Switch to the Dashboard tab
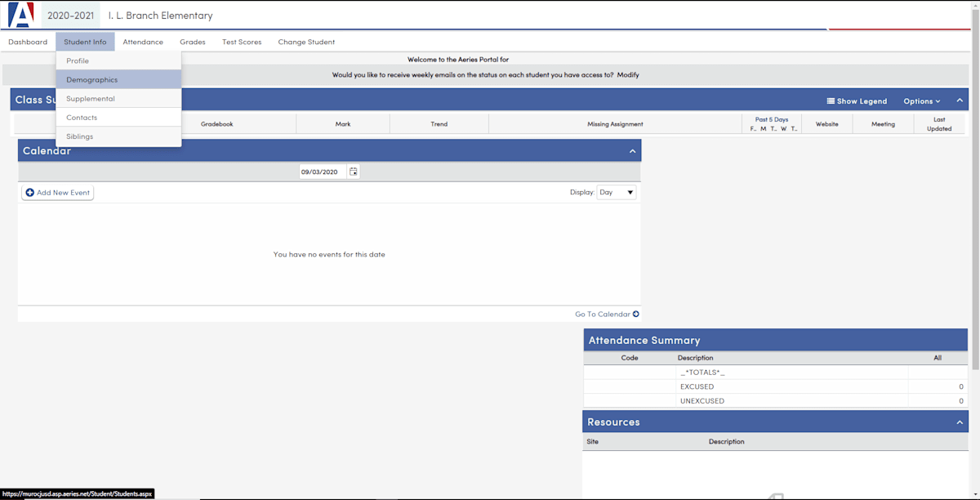This screenshot has width=980, height=500. [x=28, y=41]
